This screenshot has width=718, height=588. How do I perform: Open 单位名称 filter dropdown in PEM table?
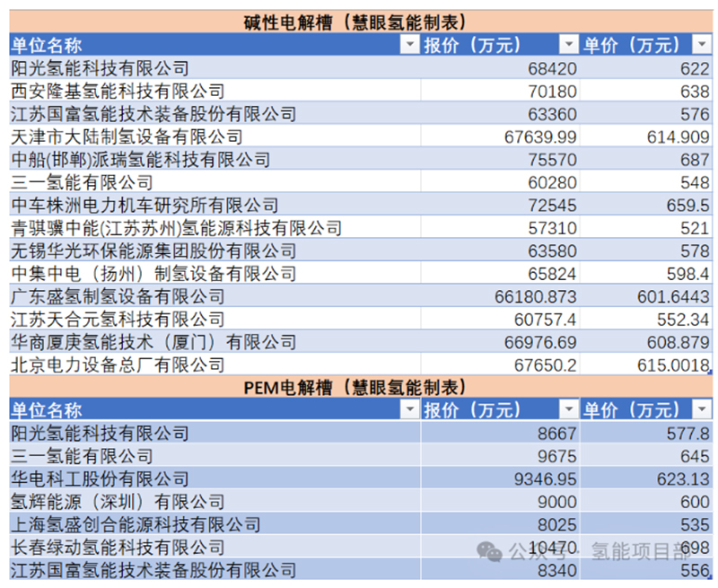click(x=410, y=409)
